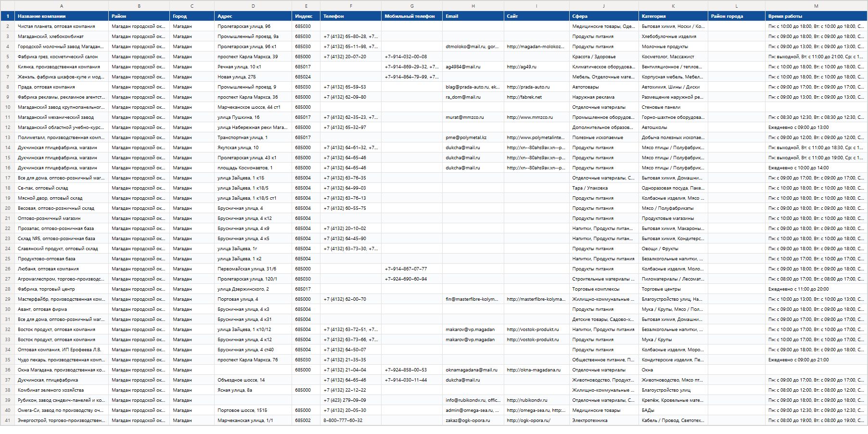Select address 'улица Пушкина, 16'
This screenshot has height=434, width=868.
click(x=253, y=117)
